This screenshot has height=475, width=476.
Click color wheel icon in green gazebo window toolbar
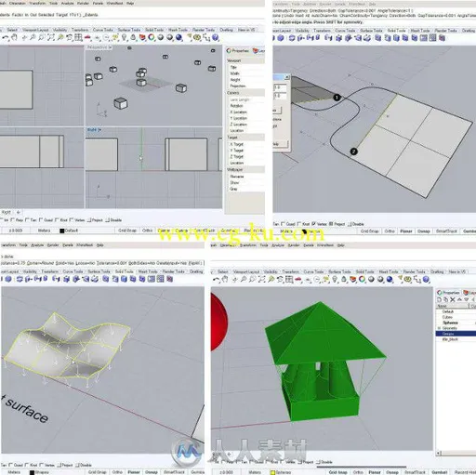click(x=362, y=280)
